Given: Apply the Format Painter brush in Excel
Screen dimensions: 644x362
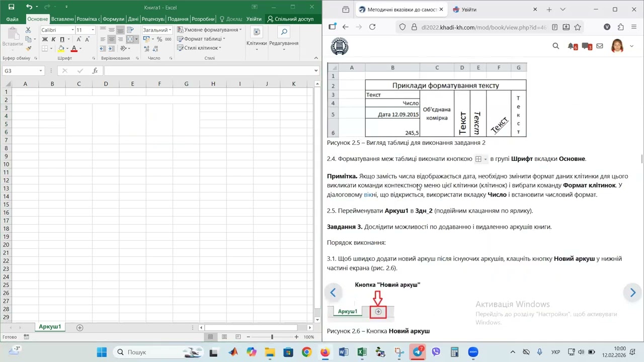Looking at the screenshot, I should point(28,48).
